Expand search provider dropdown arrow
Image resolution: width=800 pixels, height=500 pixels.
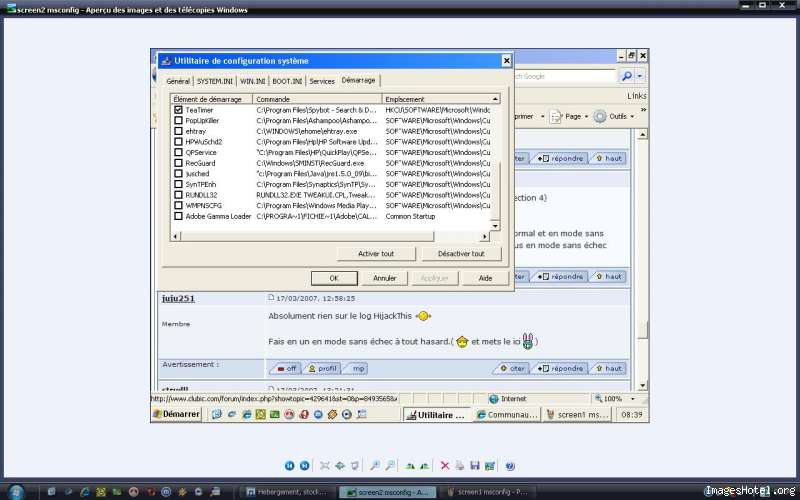[x=640, y=76]
